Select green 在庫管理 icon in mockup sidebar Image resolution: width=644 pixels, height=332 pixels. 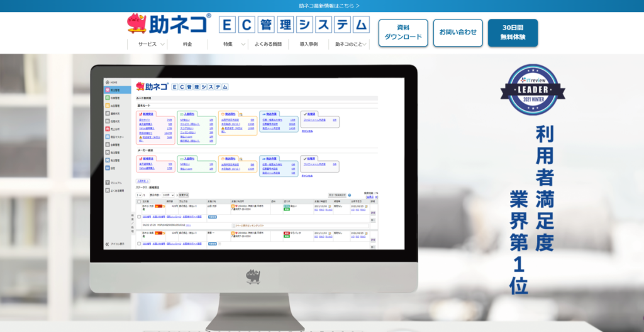[107, 98]
